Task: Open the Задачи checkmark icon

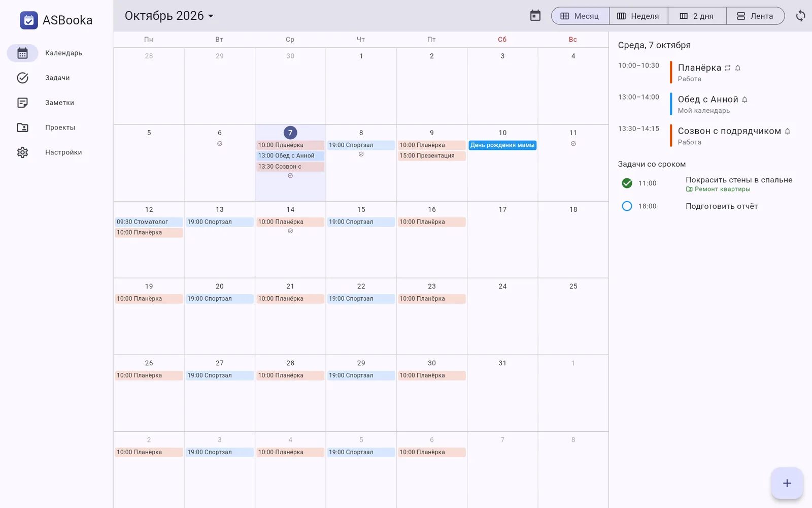Action: [22, 78]
